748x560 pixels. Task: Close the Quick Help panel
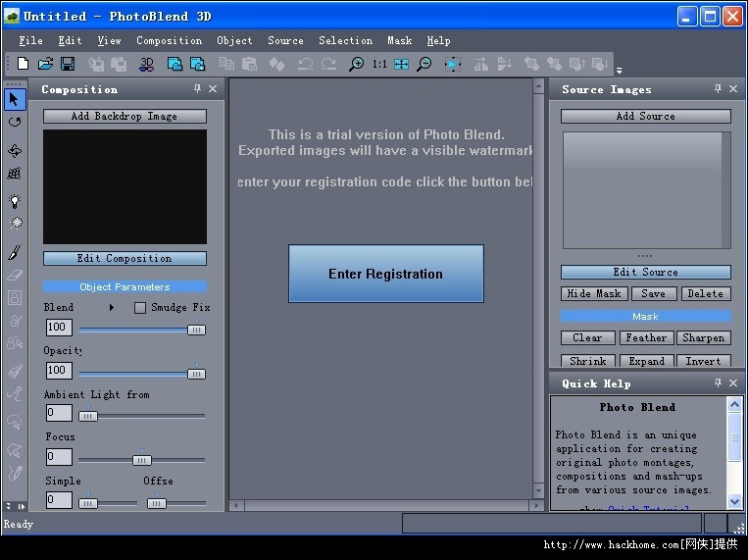point(733,382)
